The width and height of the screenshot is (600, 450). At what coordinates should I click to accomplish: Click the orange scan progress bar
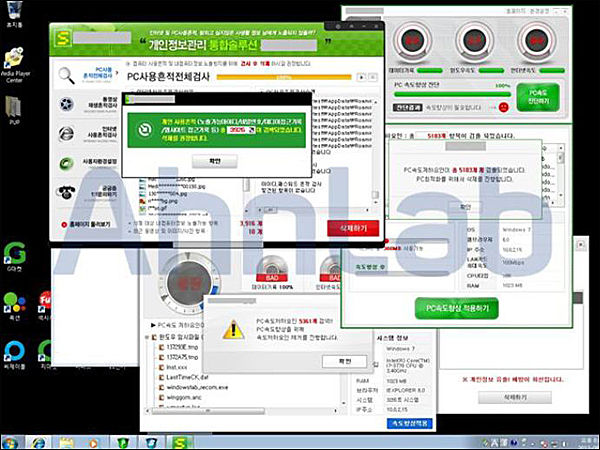click(284, 77)
